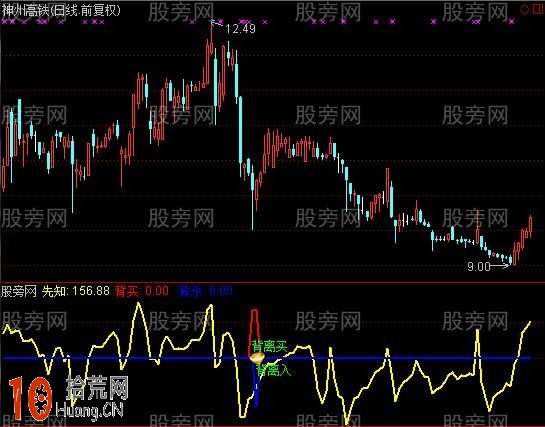Viewport: 545px width, 427px height.
Task: Click the peak candlestick marked 12.49
Action: [x=211, y=39]
